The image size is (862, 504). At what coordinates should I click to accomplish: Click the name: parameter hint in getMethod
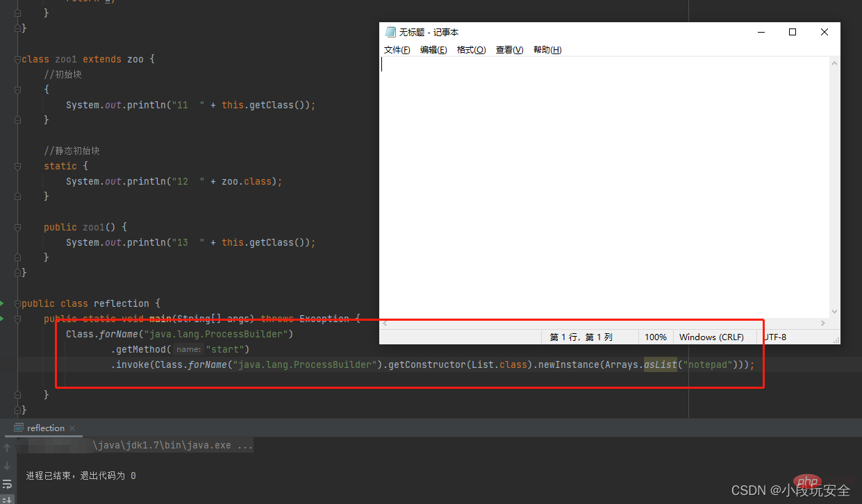[x=188, y=349]
